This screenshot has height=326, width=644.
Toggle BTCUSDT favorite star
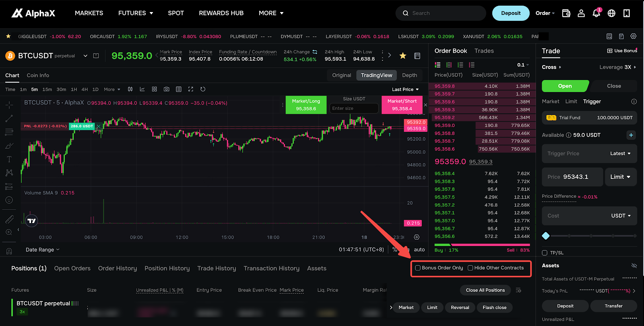coord(402,56)
